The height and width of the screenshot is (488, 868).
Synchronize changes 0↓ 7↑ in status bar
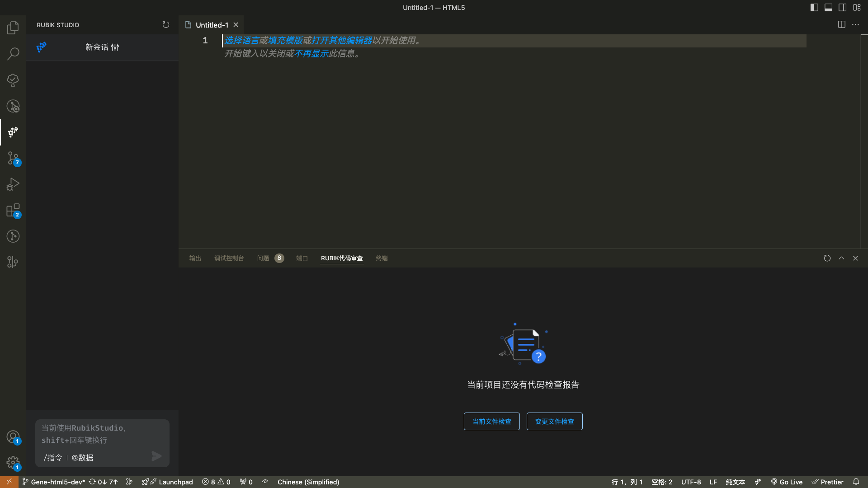click(x=104, y=482)
